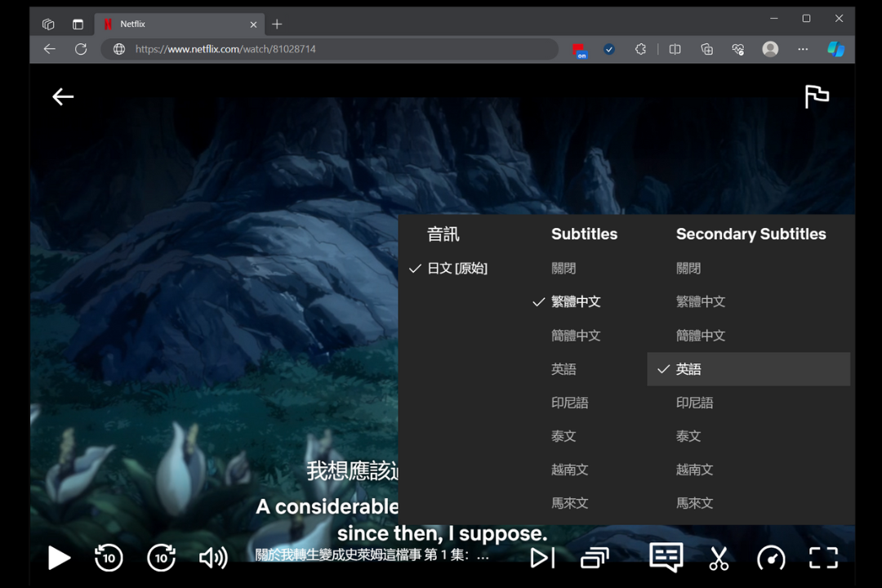Jump to next episode
This screenshot has height=588, width=882.
(543, 558)
